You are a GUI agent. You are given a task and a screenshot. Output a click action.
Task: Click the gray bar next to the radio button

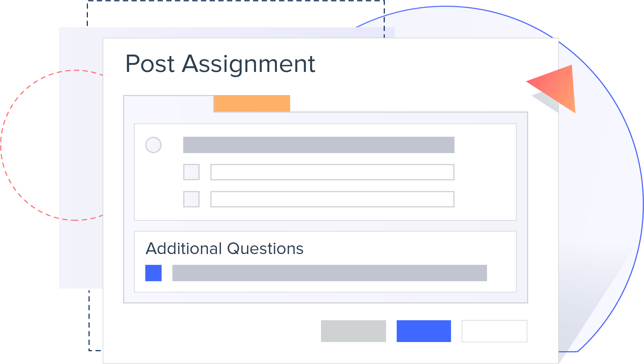319,145
